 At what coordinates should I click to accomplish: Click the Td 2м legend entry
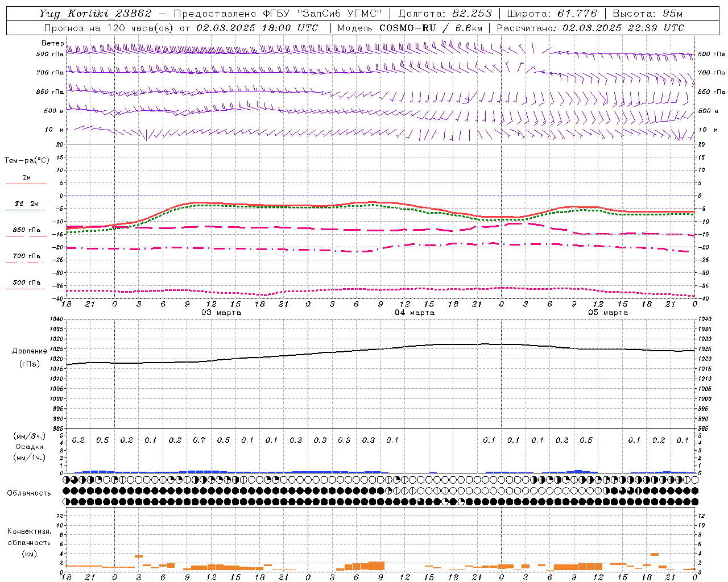tap(27, 203)
